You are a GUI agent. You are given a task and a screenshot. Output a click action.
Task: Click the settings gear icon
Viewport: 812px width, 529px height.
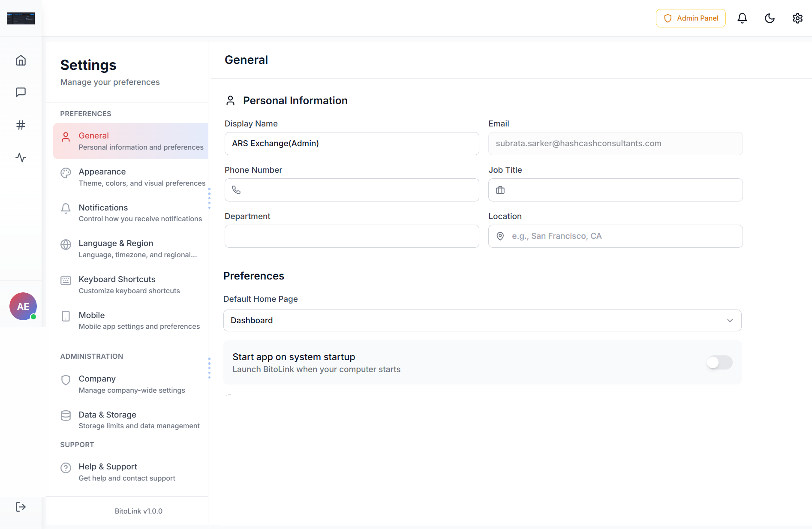(797, 18)
